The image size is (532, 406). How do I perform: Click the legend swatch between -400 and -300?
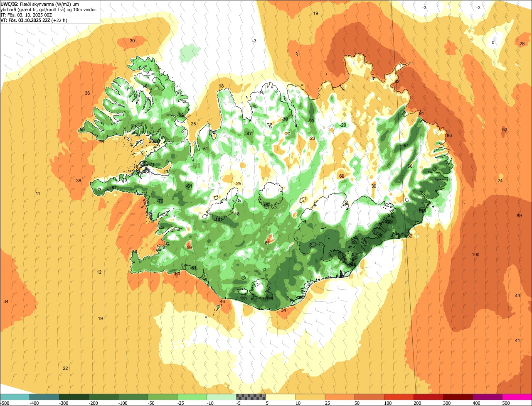44,397
